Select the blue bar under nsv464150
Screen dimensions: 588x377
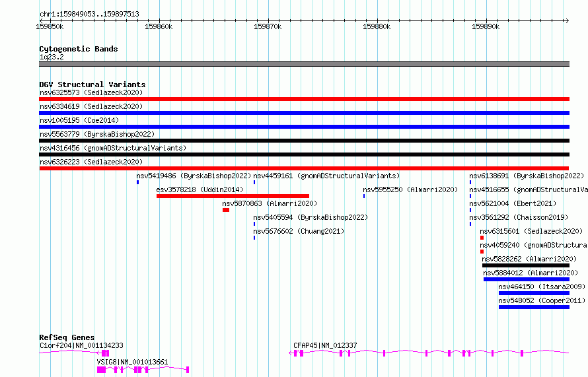click(x=534, y=293)
